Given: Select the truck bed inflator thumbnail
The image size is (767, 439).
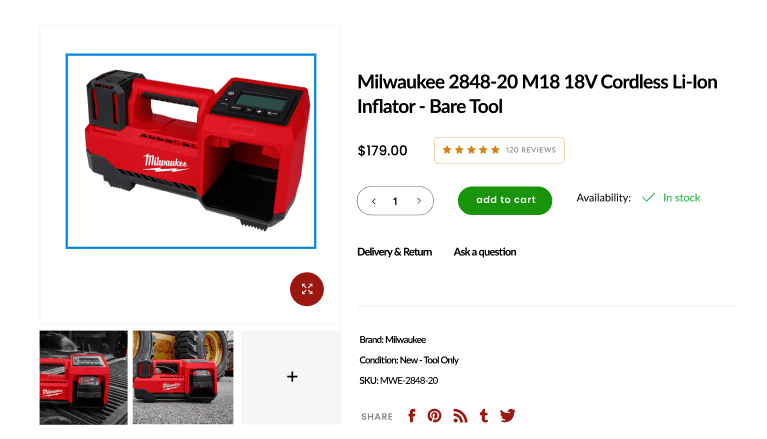Looking at the screenshot, I should (84, 377).
